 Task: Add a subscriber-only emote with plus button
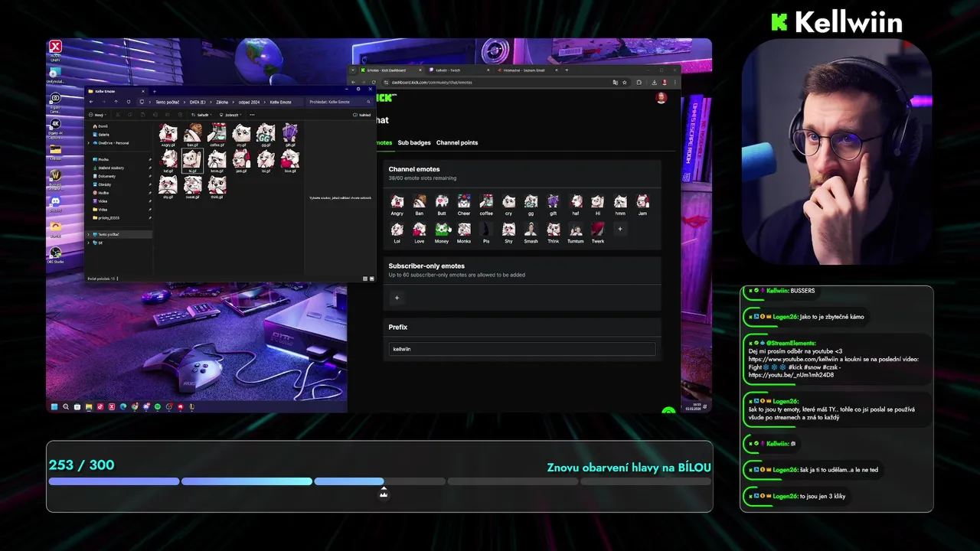(397, 298)
